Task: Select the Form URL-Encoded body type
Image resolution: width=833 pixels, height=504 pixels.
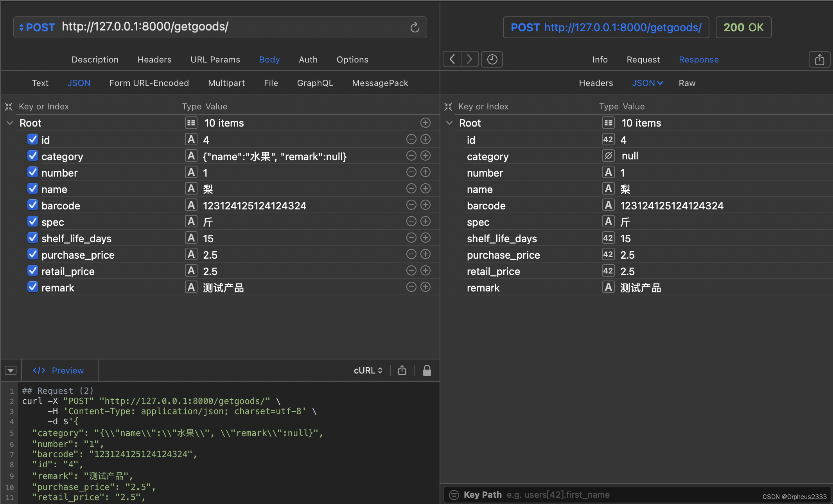Action: [x=149, y=83]
